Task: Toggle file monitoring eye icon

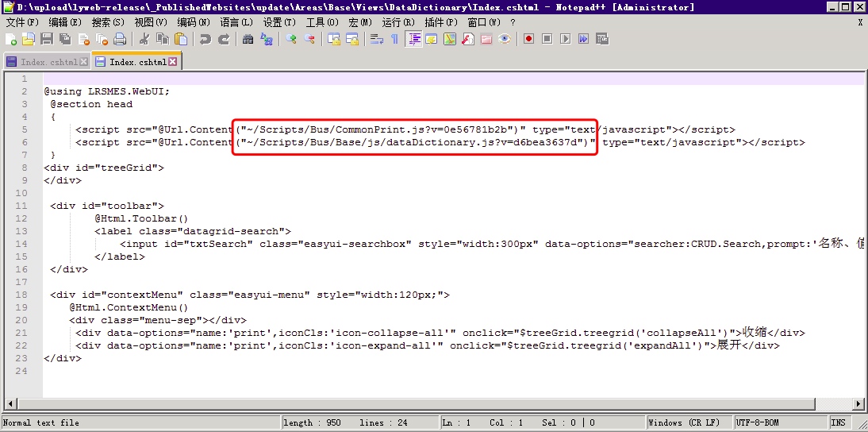Action: [505, 39]
